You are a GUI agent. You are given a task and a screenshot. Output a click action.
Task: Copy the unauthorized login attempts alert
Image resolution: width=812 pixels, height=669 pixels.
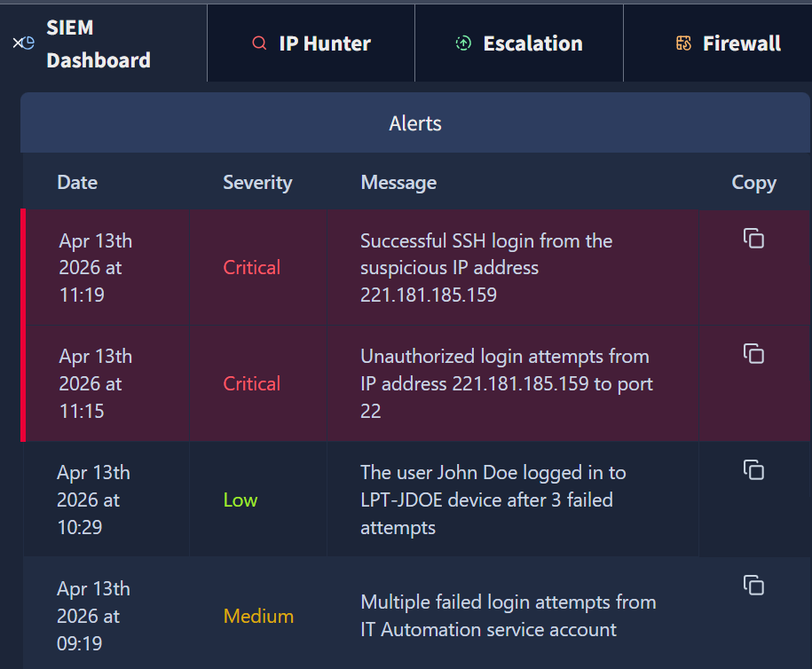(753, 354)
